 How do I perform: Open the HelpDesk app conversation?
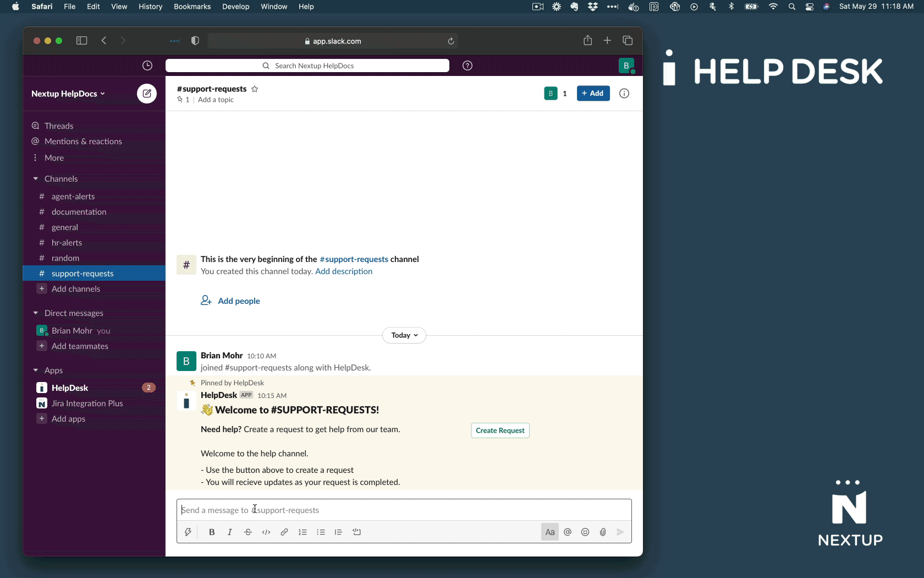coord(94,388)
